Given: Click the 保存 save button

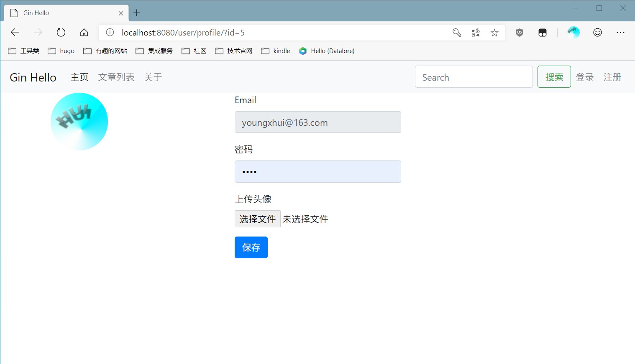Looking at the screenshot, I should pyautogui.click(x=251, y=247).
